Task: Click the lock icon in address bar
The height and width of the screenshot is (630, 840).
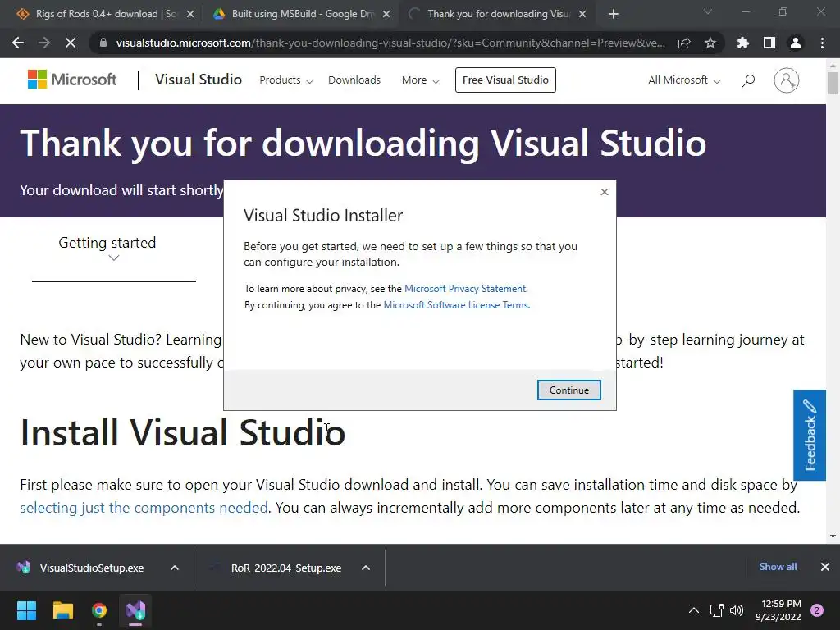Action: tap(103, 43)
